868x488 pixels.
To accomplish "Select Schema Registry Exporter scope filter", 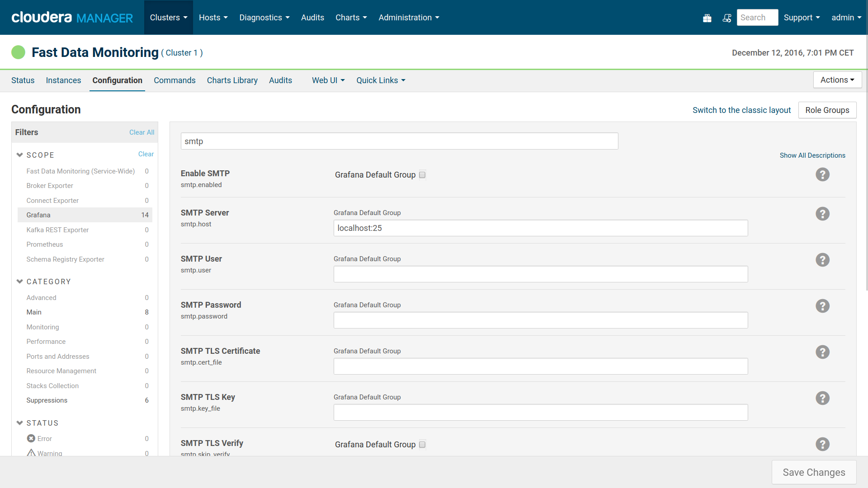I will coord(85,259).
